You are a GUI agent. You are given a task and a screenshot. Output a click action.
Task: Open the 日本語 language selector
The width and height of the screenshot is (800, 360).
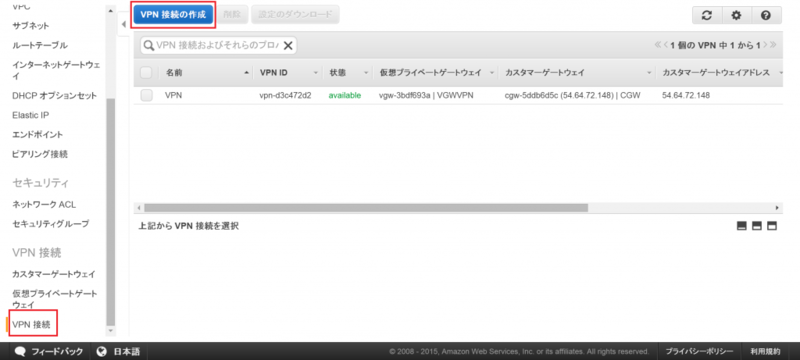[127, 351]
